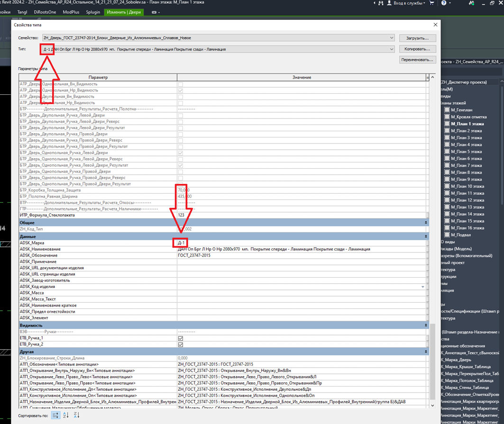Click the parameter list vertical scrollbar thumb
The image size is (504, 424).
click(x=432, y=361)
